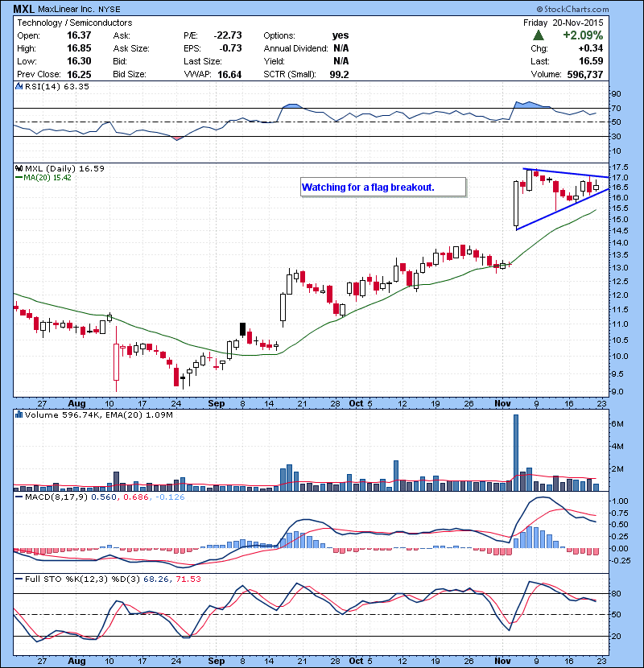The height and width of the screenshot is (668, 644).
Task: Click the MA(20) 15.42 legend text
Action: (47, 178)
